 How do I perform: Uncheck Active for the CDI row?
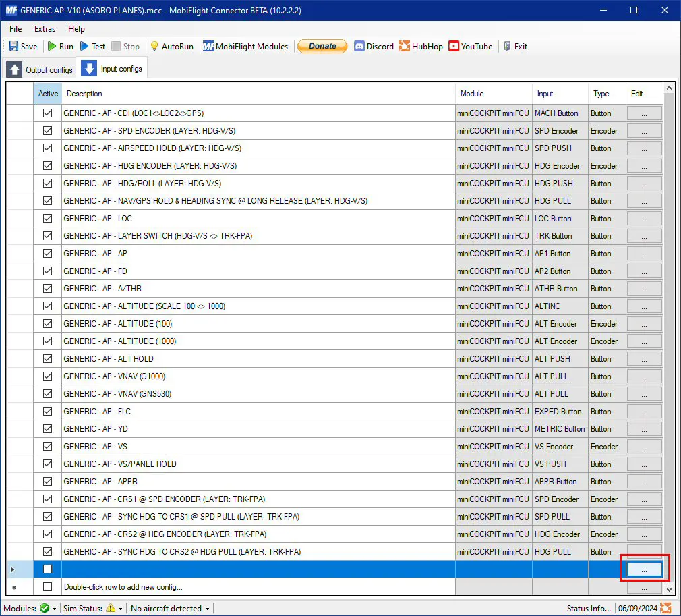(47, 113)
